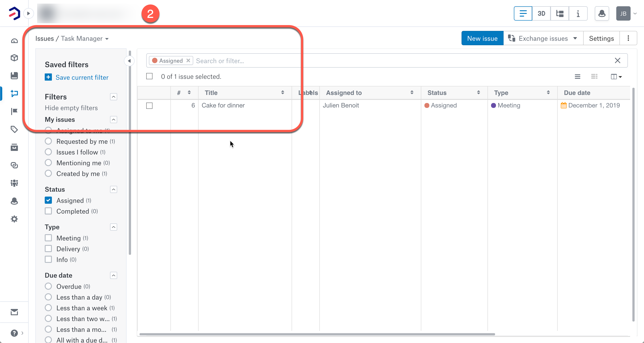Collapse the filters panel arrow

coord(129,61)
